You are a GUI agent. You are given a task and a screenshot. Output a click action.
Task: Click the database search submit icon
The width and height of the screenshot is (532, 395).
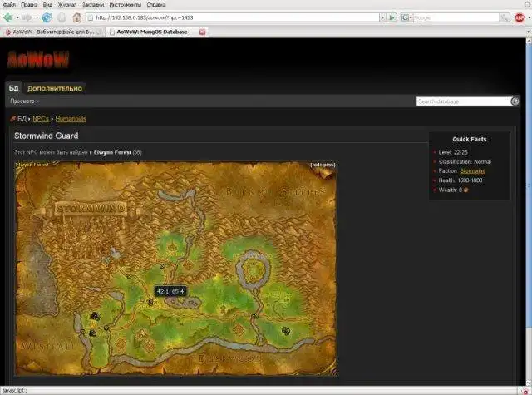[x=515, y=101]
